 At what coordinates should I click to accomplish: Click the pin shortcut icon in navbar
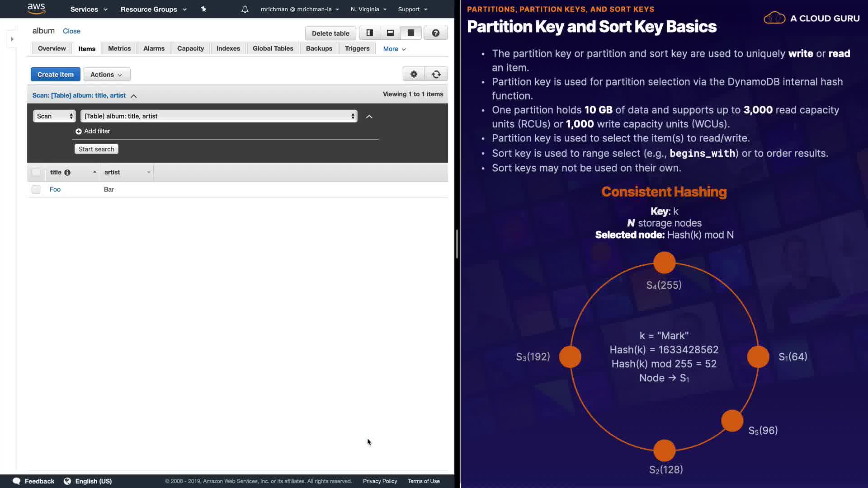203,9
